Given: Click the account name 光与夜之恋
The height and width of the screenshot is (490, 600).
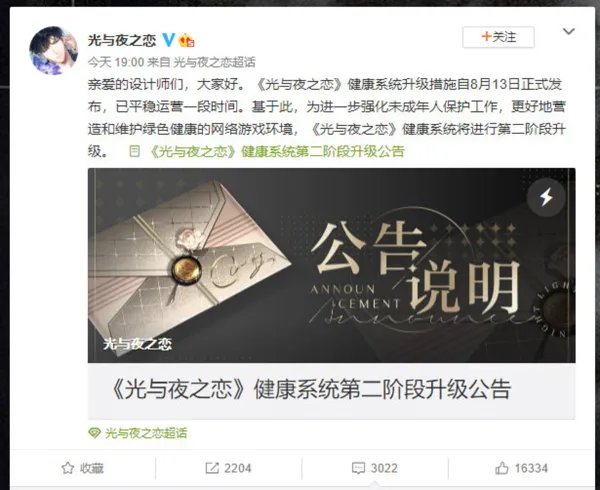Looking at the screenshot, I should point(122,40).
